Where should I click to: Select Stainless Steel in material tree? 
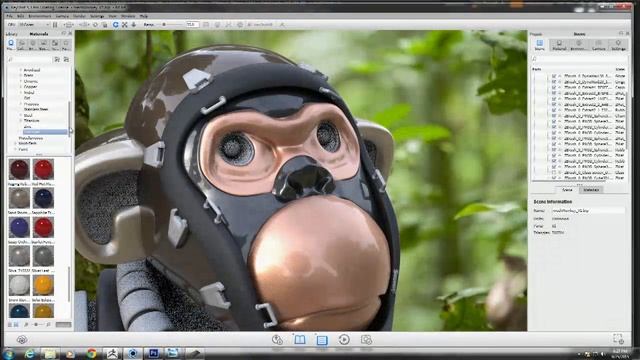pyautogui.click(x=36, y=109)
